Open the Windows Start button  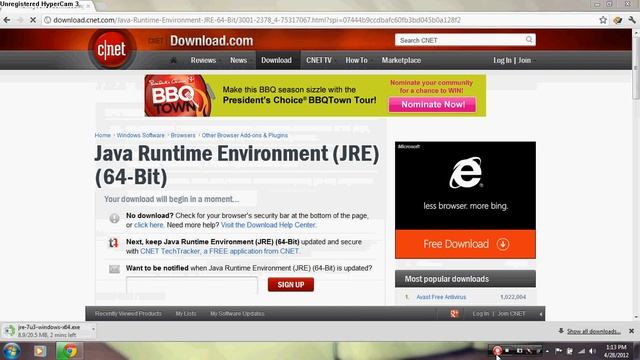click(x=12, y=351)
